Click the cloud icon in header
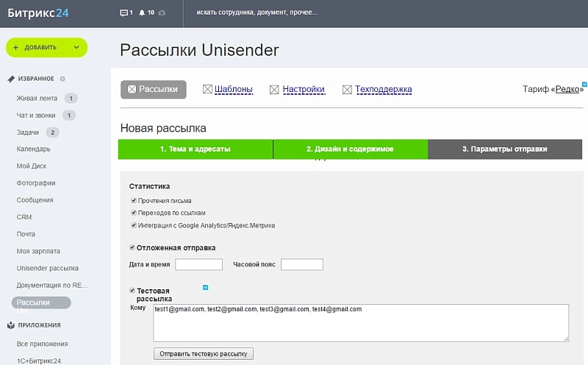 [x=162, y=13]
